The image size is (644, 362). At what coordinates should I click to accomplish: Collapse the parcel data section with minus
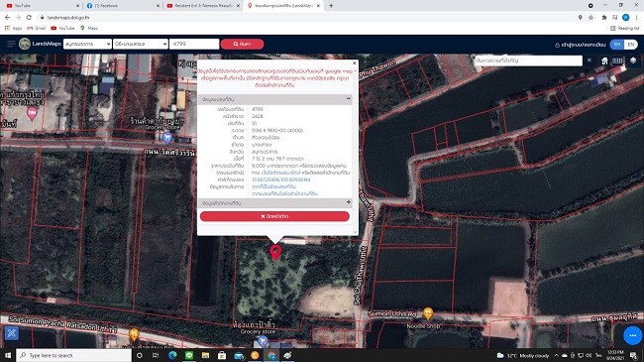tap(349, 99)
